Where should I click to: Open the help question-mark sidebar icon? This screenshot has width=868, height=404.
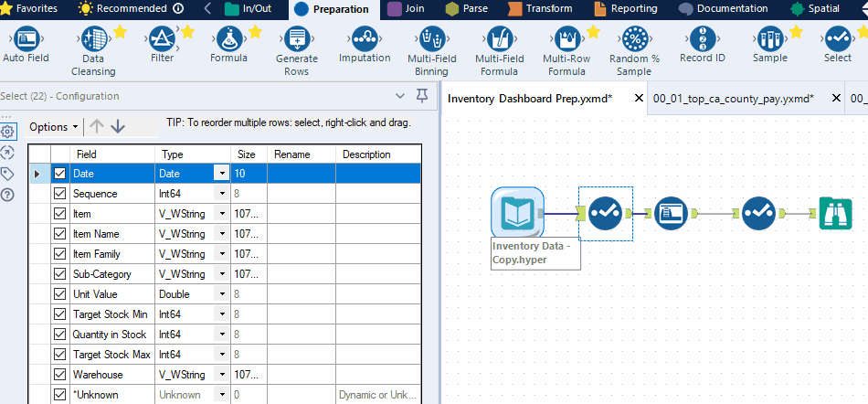tap(7, 195)
